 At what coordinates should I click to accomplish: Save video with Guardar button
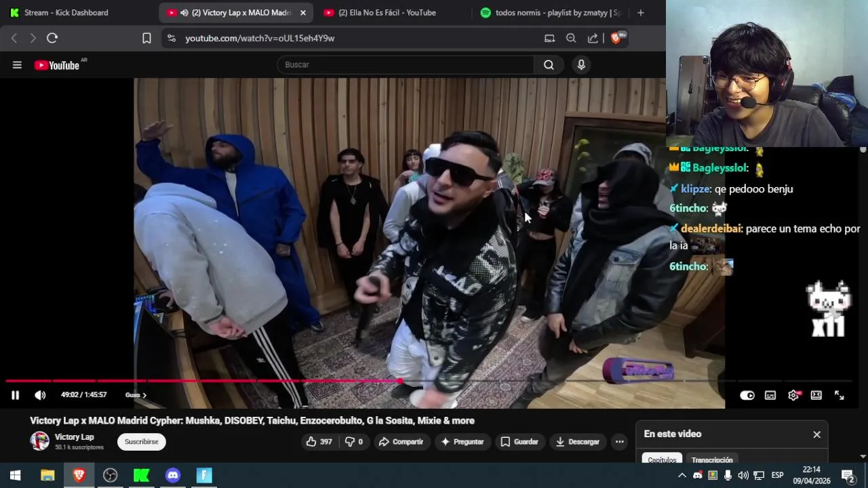click(x=519, y=442)
